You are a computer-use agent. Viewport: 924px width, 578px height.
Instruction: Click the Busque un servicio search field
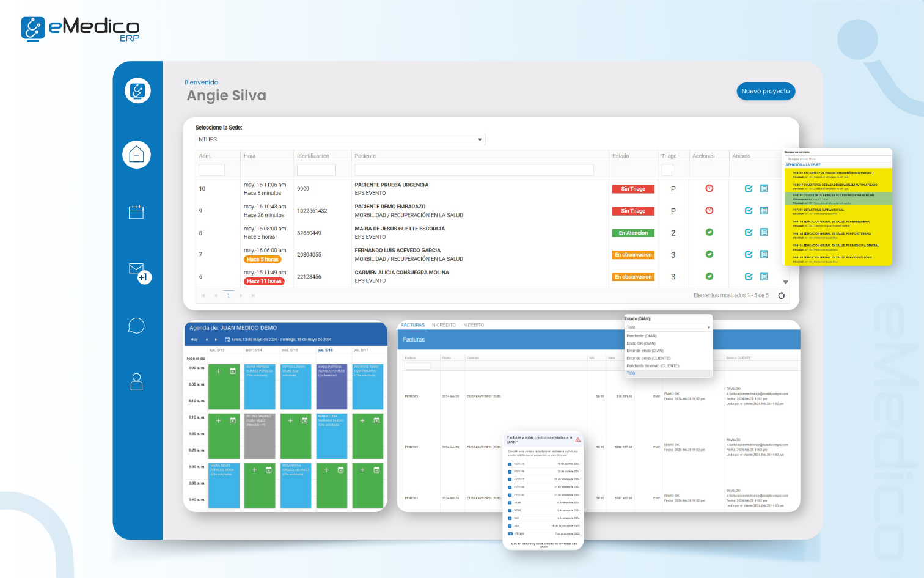[x=838, y=159]
